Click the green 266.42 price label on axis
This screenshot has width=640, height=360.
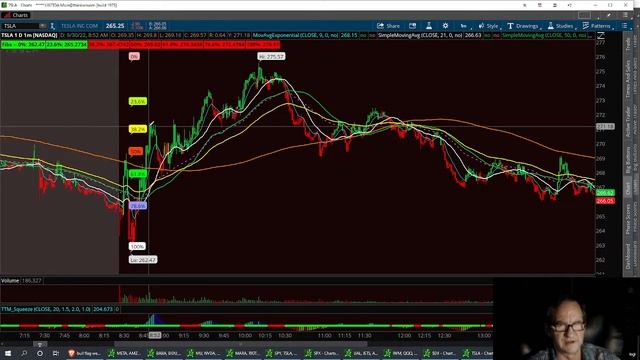coord(605,193)
